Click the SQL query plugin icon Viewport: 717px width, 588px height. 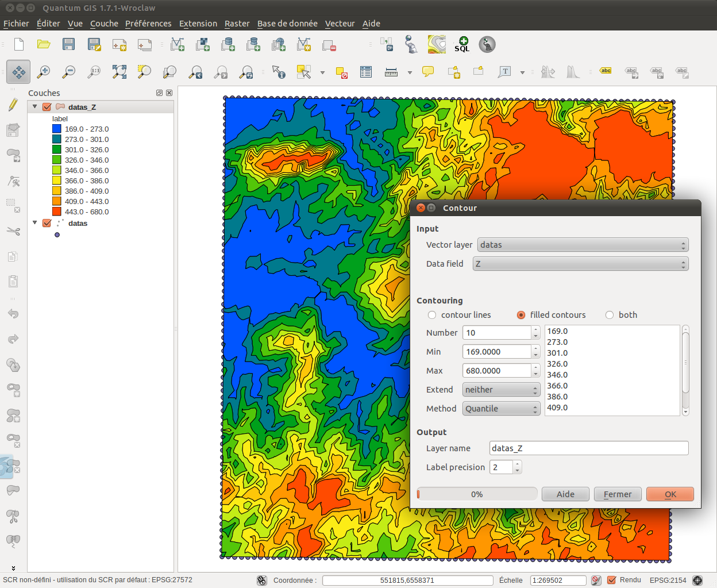(x=462, y=45)
